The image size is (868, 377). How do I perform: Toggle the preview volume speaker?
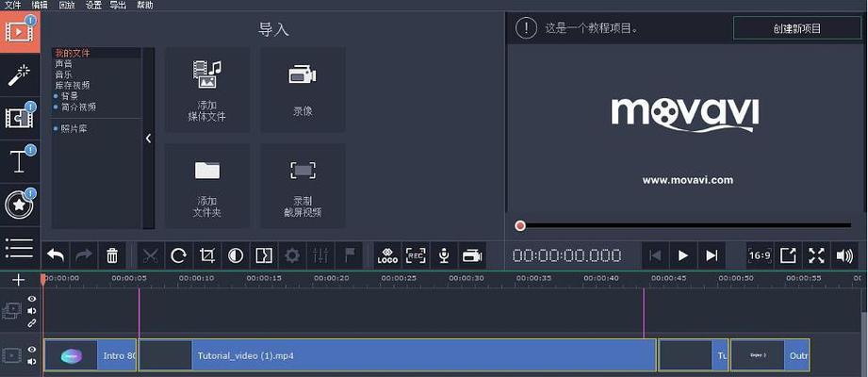point(844,255)
